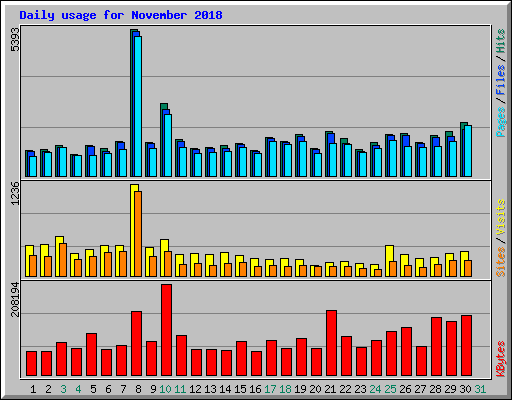Viewport: 512px width, 400px height.
Task: Click the day label 8 on the axis
Action: coord(138,389)
